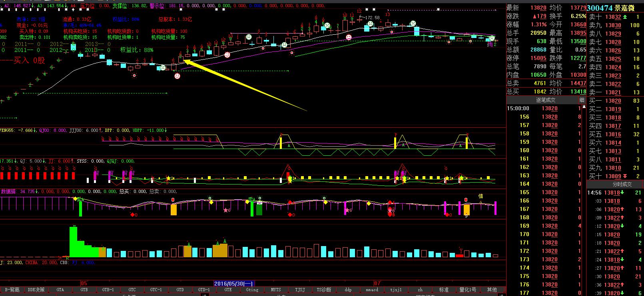The width and height of the screenshot is (644, 296).
Task: Click the 雨 weather marker on last candle
Action: (x=490, y=45)
